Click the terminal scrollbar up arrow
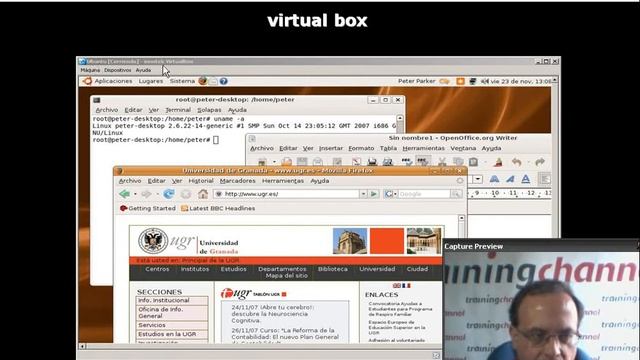 [400, 118]
